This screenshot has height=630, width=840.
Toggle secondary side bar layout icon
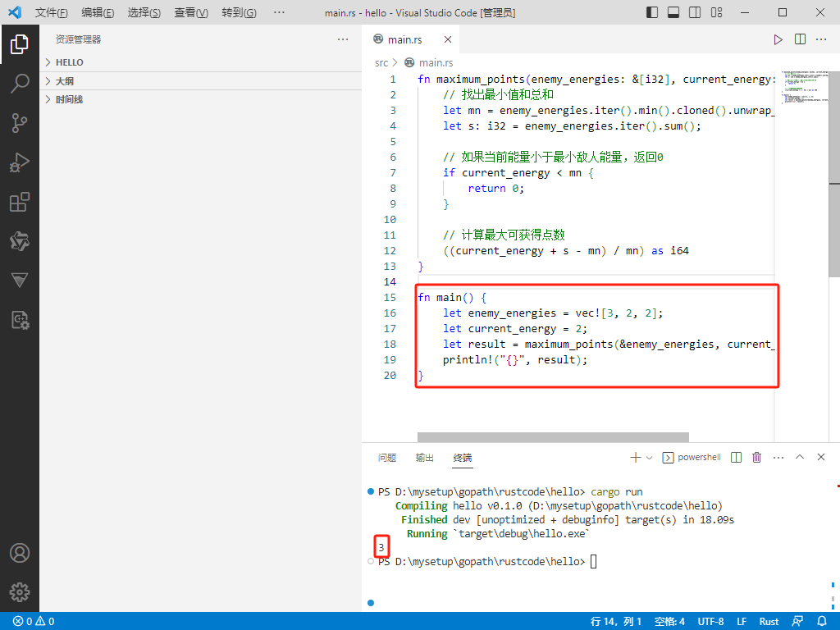click(x=695, y=11)
